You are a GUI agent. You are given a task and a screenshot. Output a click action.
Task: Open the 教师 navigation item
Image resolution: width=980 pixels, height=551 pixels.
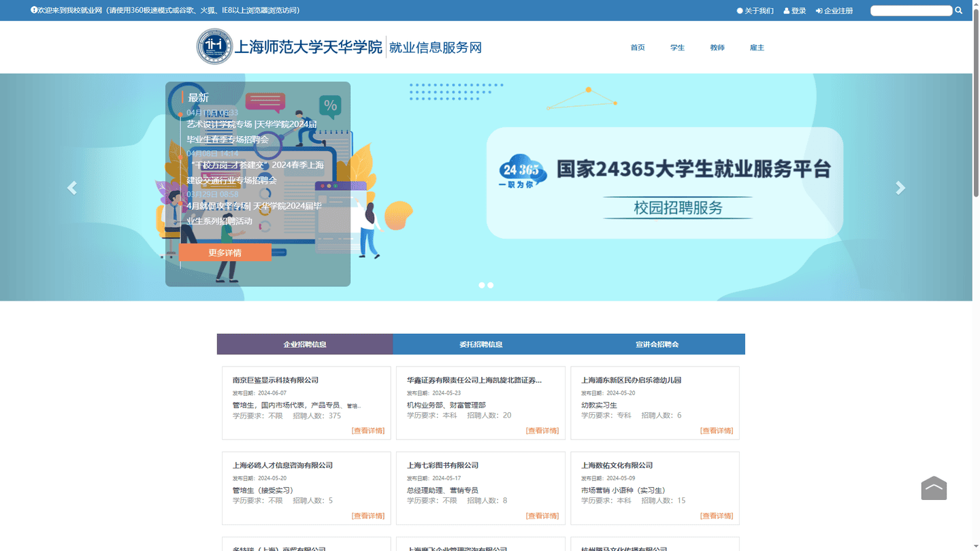click(x=717, y=48)
